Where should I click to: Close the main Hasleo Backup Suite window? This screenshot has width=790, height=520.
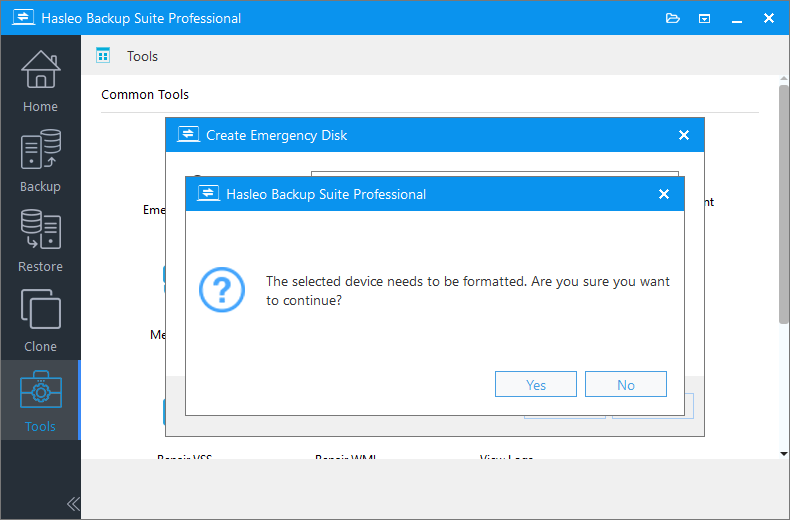point(769,18)
